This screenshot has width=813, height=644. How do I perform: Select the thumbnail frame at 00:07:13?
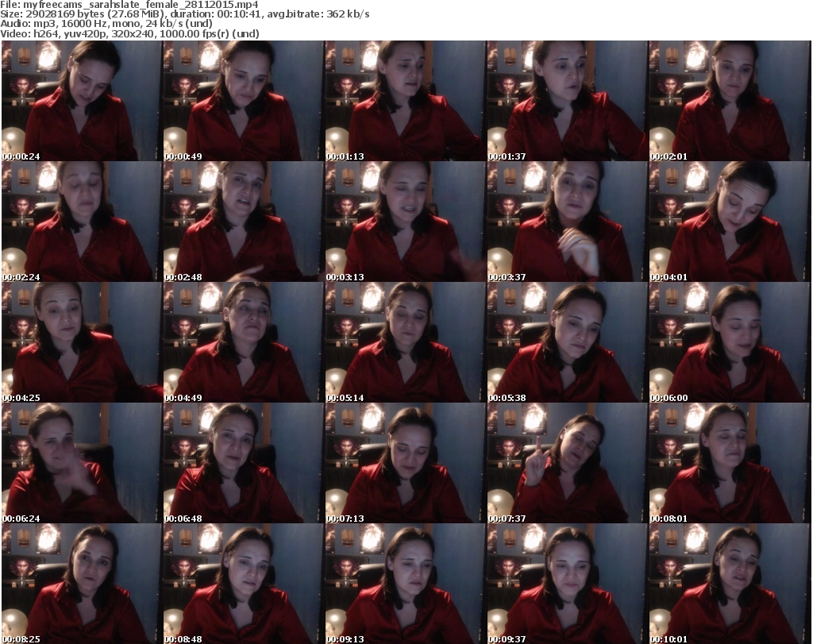[x=406, y=463]
